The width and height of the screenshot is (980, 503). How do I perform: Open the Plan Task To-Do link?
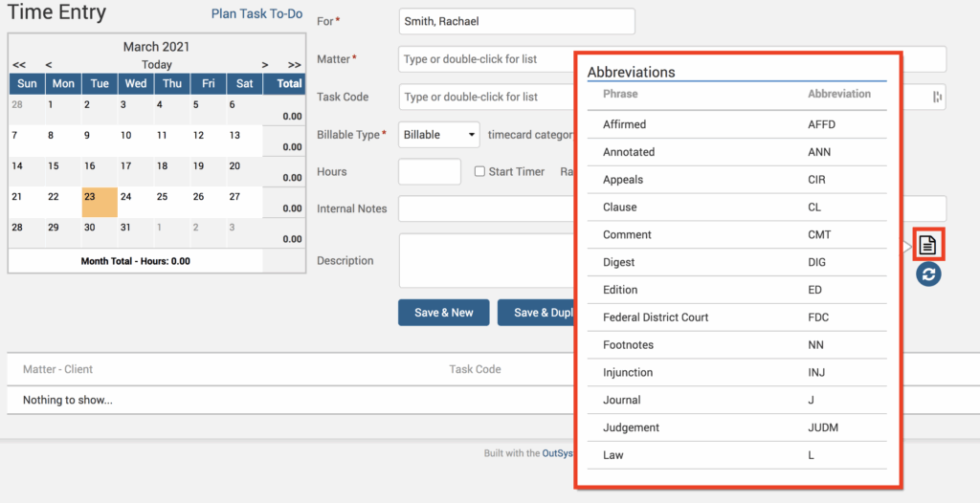click(x=256, y=13)
